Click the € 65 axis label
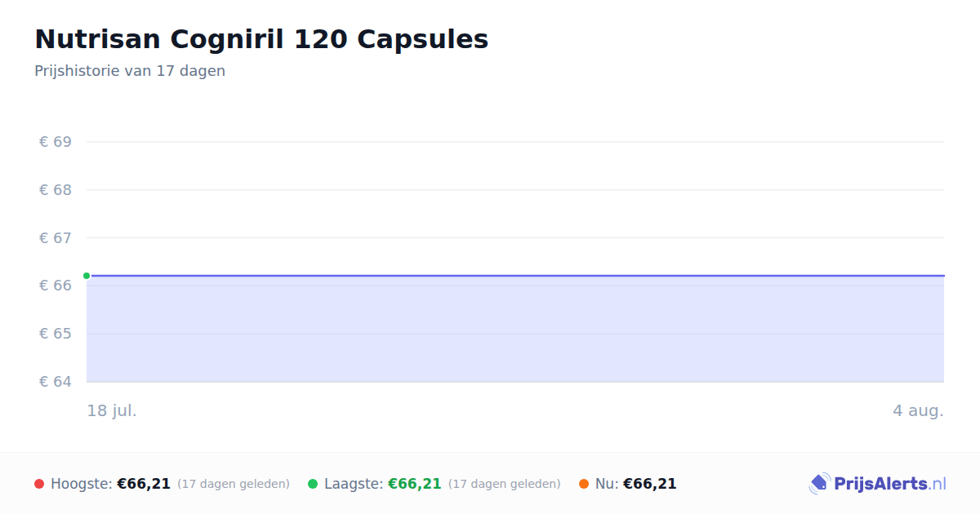This screenshot has height=514, width=980. 56,334
